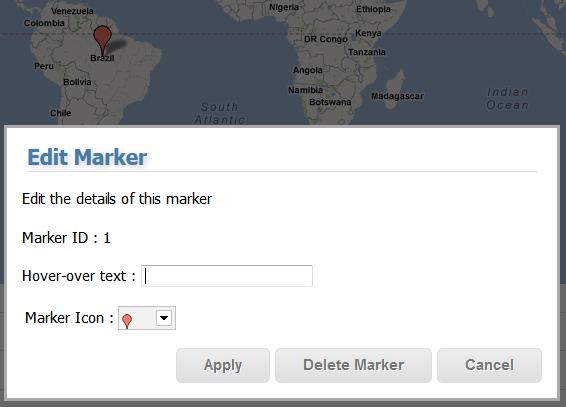The height and width of the screenshot is (407, 566).
Task: Click the Indian Ocean label on map
Action: point(508,99)
